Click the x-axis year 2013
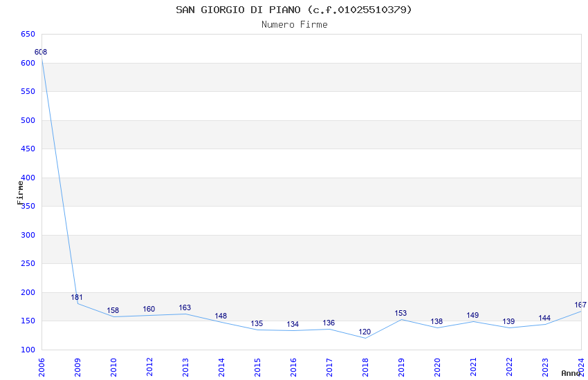 click(x=185, y=368)
